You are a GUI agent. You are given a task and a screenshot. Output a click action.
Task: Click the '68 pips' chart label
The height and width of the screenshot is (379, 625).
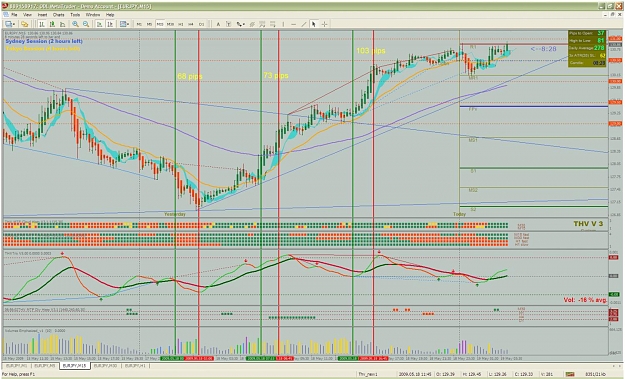190,76
